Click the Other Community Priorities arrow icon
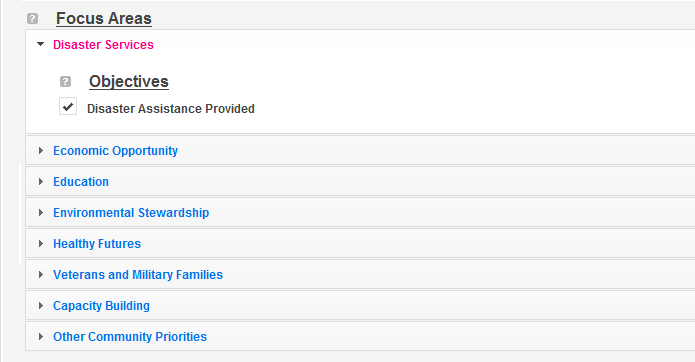The image size is (695, 362). point(41,337)
